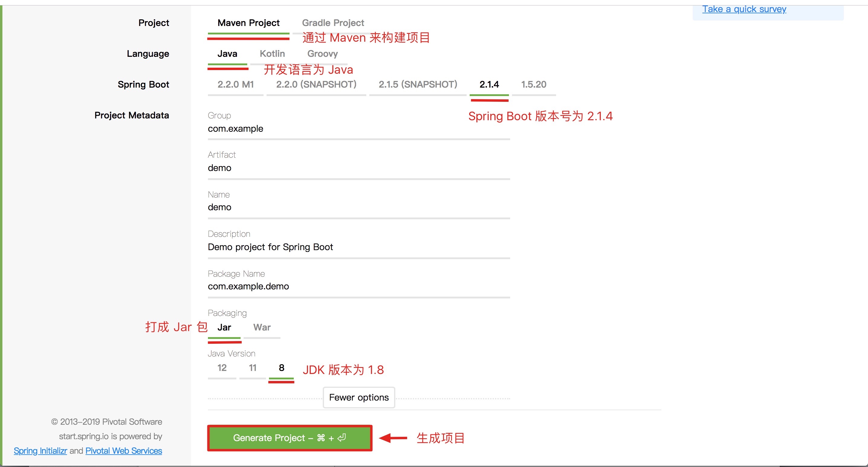The image size is (868, 467).
Task: Select Spring Boot 2.1.5 (SNAPSHOT)
Action: (417, 85)
